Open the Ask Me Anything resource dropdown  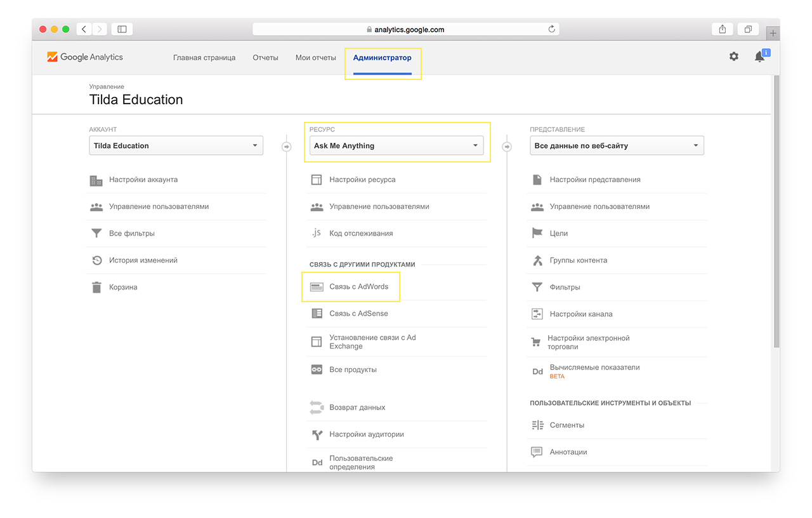pos(396,145)
